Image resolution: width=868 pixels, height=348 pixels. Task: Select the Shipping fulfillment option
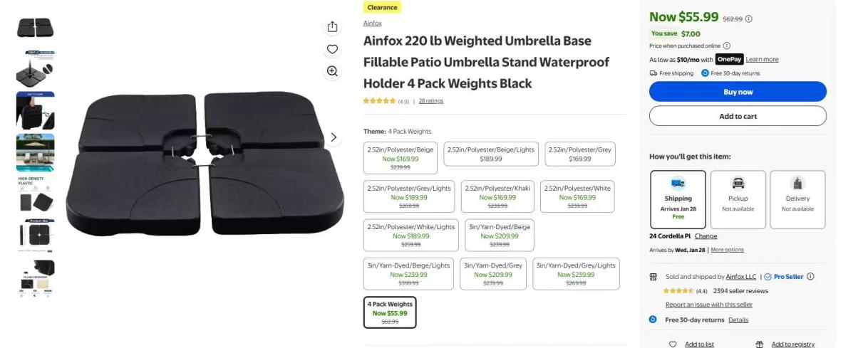[678, 199]
